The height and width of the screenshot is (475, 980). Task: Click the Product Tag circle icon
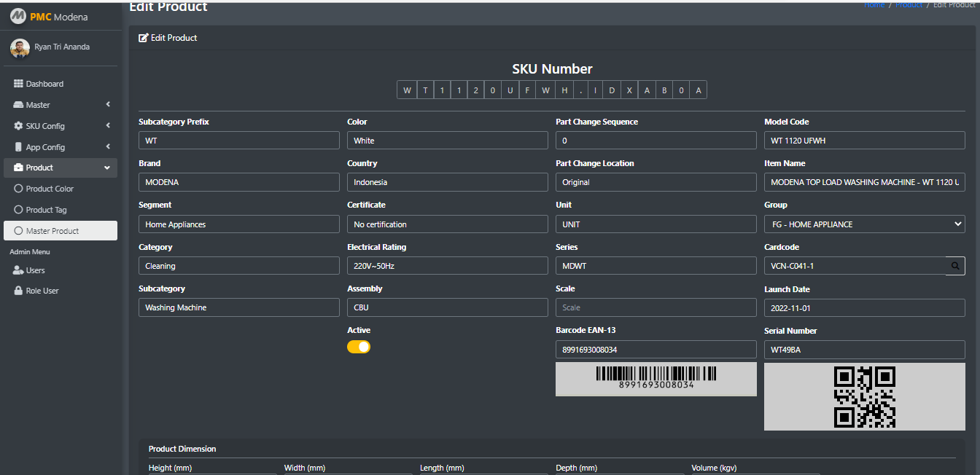[x=19, y=210]
